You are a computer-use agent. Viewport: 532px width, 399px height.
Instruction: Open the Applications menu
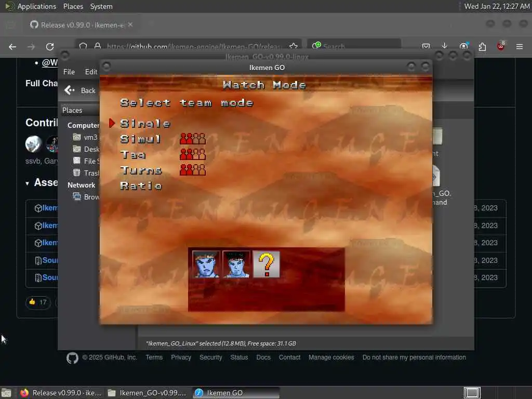pos(31,6)
